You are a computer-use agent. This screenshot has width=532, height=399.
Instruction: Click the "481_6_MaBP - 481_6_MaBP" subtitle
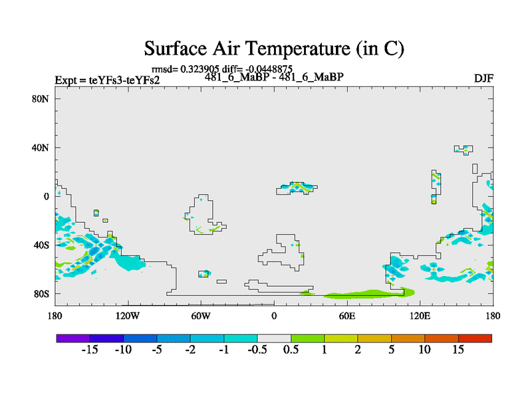[274, 77]
